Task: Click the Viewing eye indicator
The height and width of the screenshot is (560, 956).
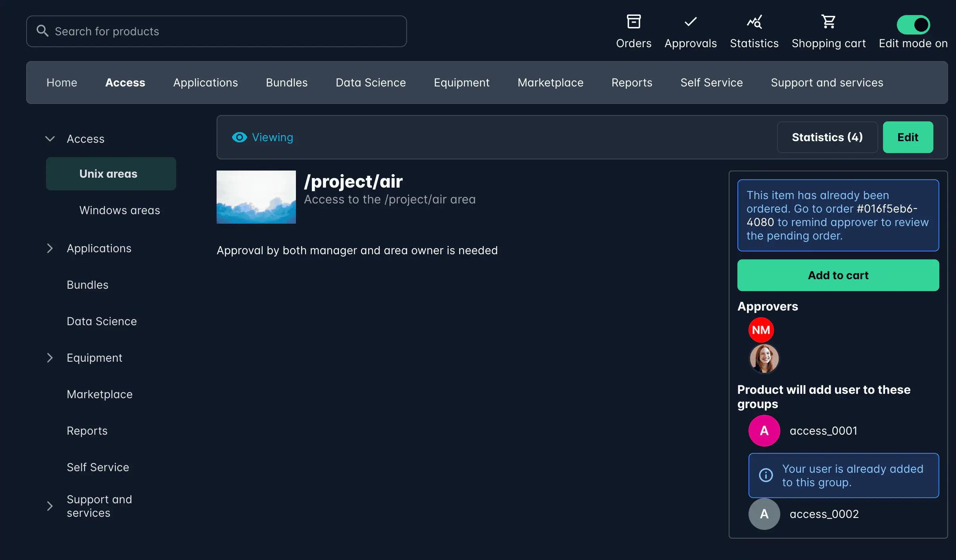Action: (239, 137)
